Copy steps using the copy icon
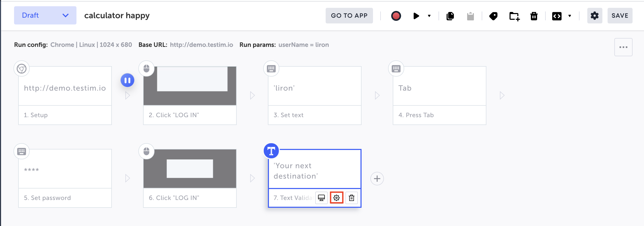The height and width of the screenshot is (226, 644). [450, 16]
